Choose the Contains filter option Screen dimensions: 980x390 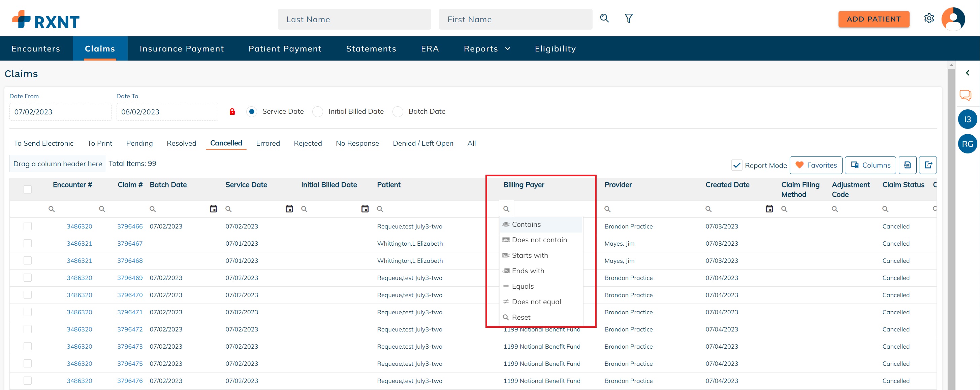pos(541,224)
